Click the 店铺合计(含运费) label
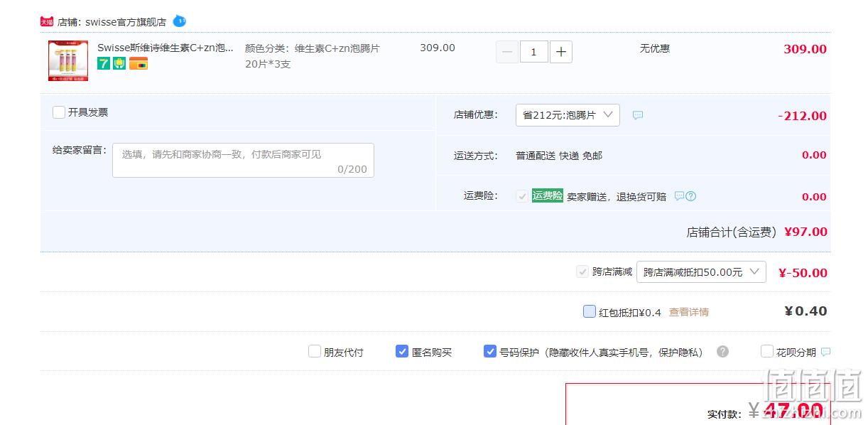The image size is (868, 425). (731, 232)
